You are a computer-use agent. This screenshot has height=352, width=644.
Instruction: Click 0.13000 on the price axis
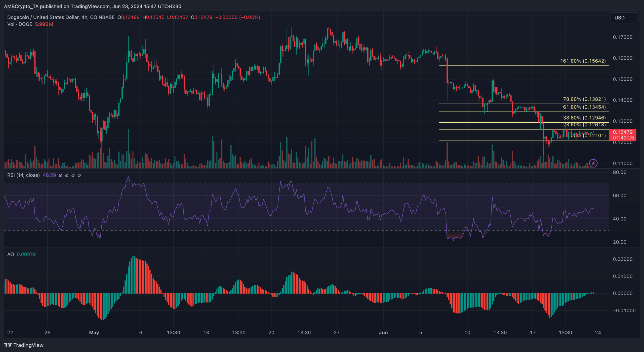tap(623, 121)
